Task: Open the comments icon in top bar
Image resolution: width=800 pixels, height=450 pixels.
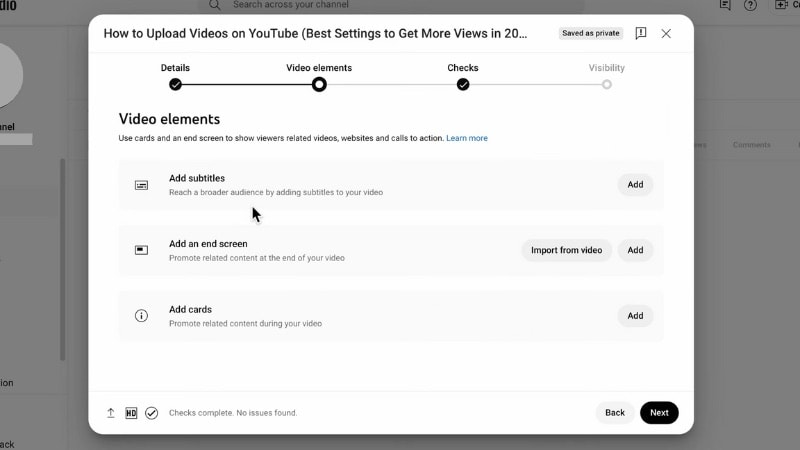Action: (725, 5)
